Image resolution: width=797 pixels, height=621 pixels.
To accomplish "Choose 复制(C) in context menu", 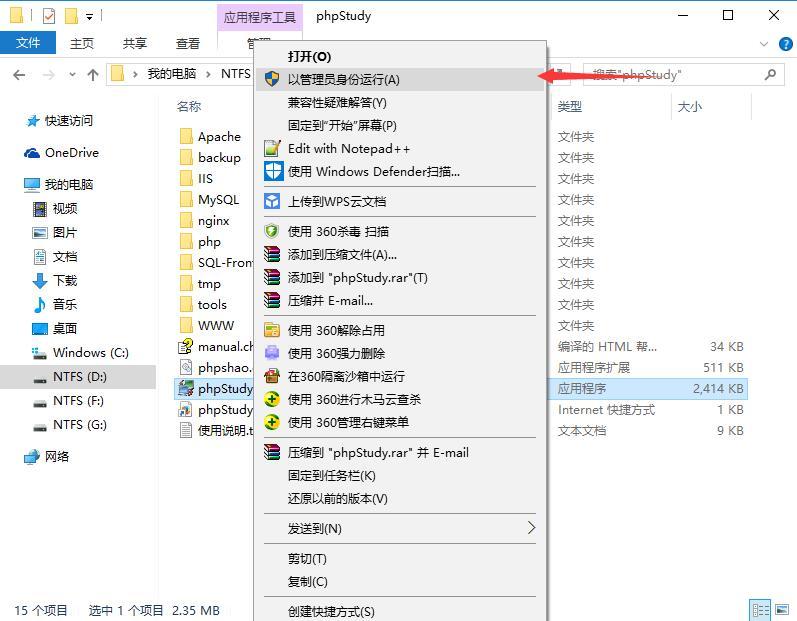I will pyautogui.click(x=400, y=581).
